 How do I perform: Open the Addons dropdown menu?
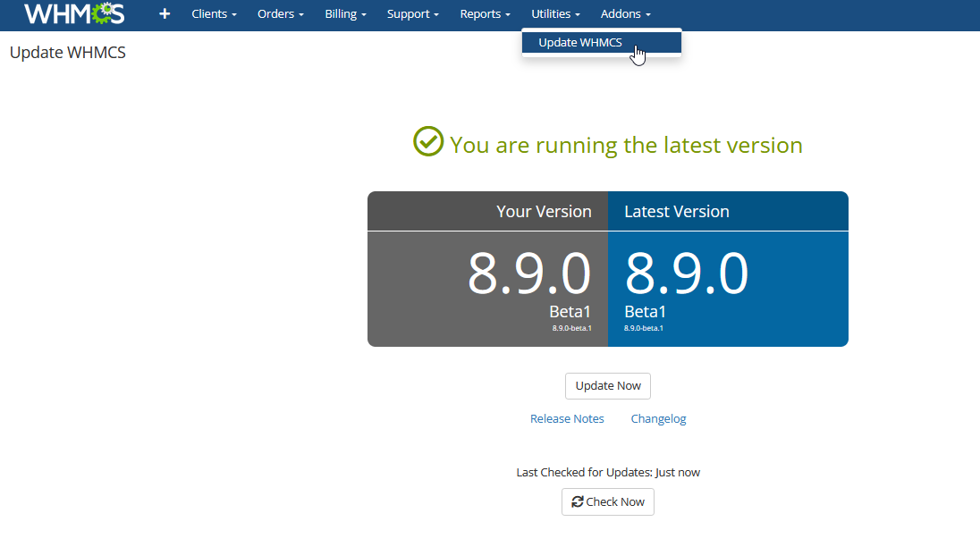[626, 13]
